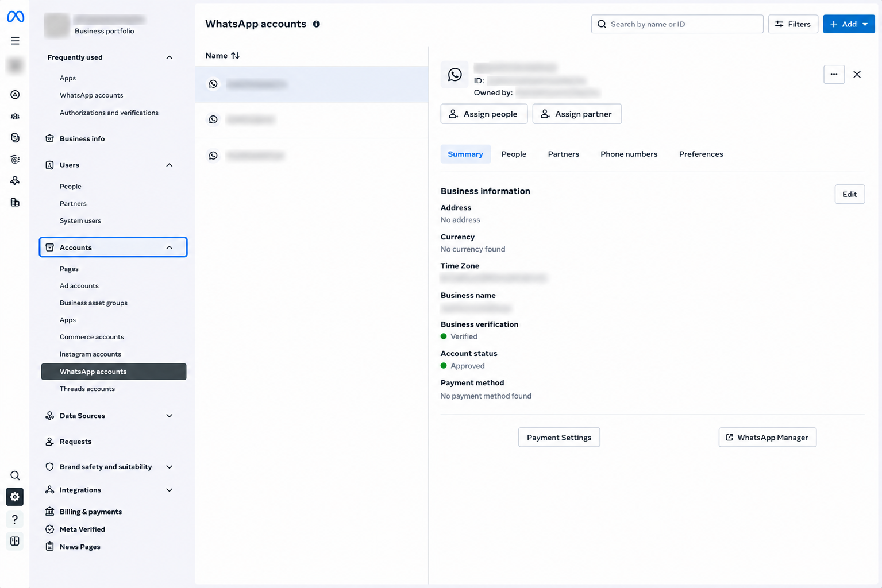Image resolution: width=882 pixels, height=588 pixels.
Task: Click the Billing & payments bank icon
Action: point(50,512)
